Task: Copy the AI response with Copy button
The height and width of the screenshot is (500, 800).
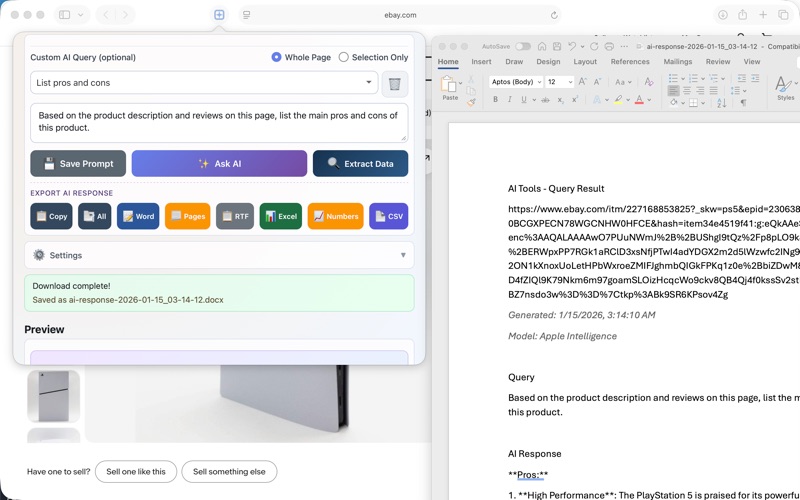Action: coord(52,216)
